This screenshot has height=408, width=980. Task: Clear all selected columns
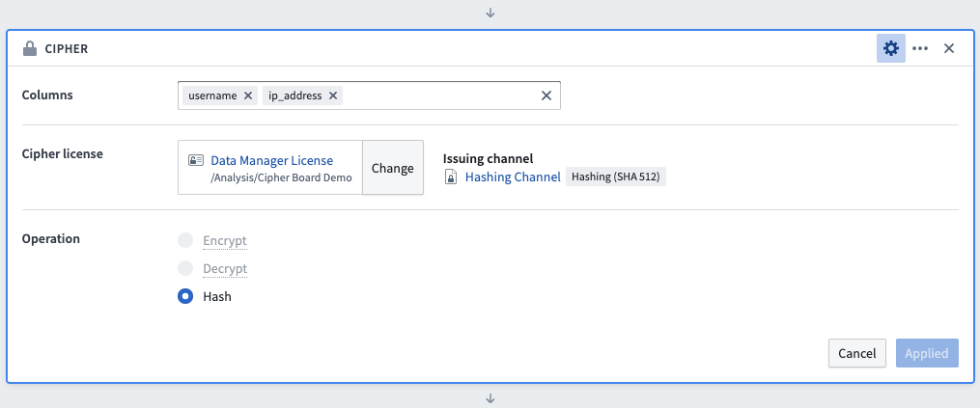pos(546,95)
